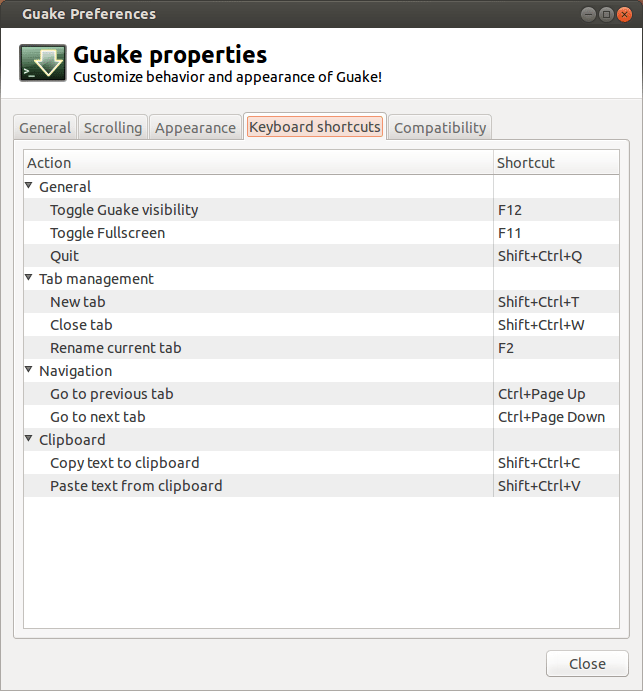Click the Ctrl+Page Up shortcut cell
Screen dimensions: 643x691
pos(542,394)
